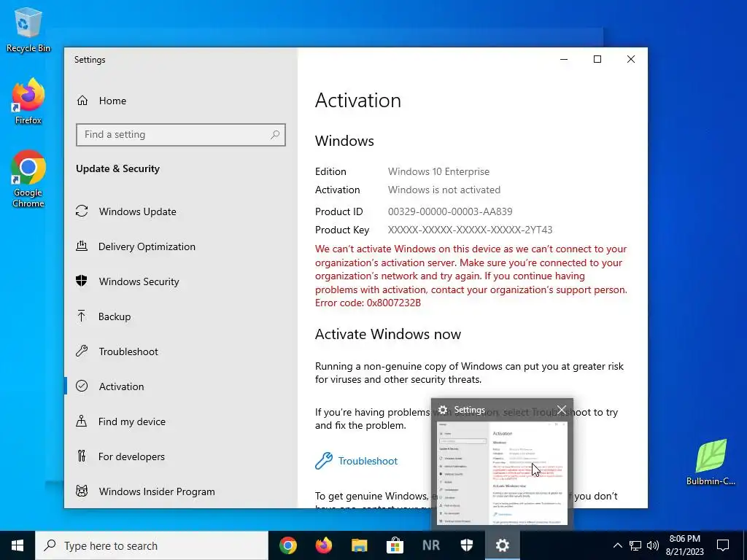Image resolution: width=747 pixels, height=560 pixels.
Task: Select Delivery Optimization in sidebar
Action: click(x=147, y=246)
